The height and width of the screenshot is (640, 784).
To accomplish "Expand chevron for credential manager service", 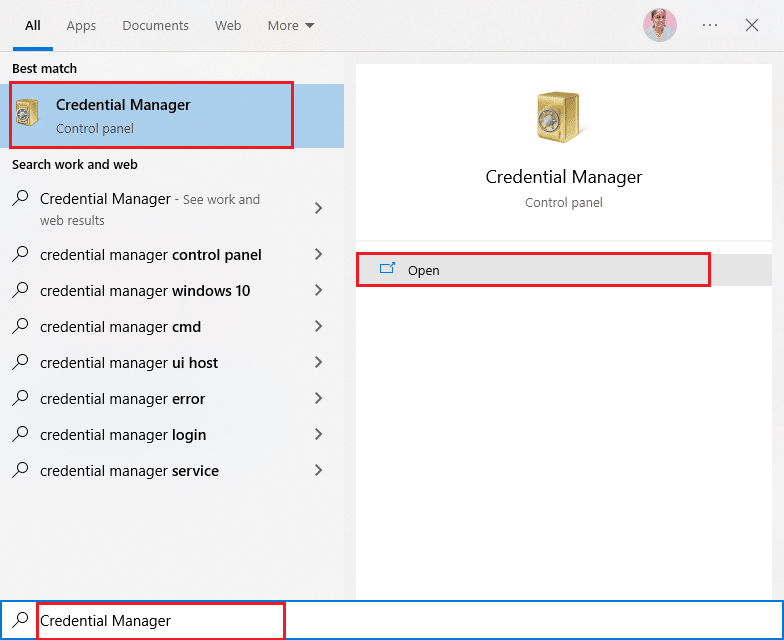I will pyautogui.click(x=318, y=470).
